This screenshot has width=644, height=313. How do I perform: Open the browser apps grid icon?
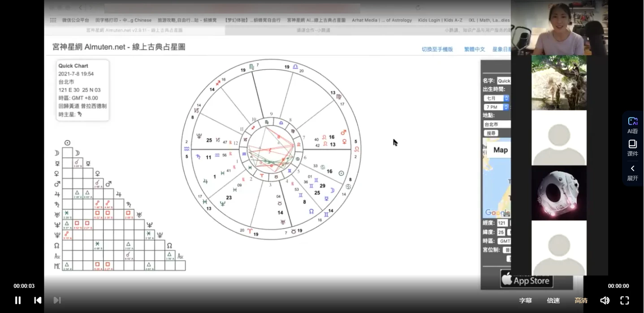[53, 20]
